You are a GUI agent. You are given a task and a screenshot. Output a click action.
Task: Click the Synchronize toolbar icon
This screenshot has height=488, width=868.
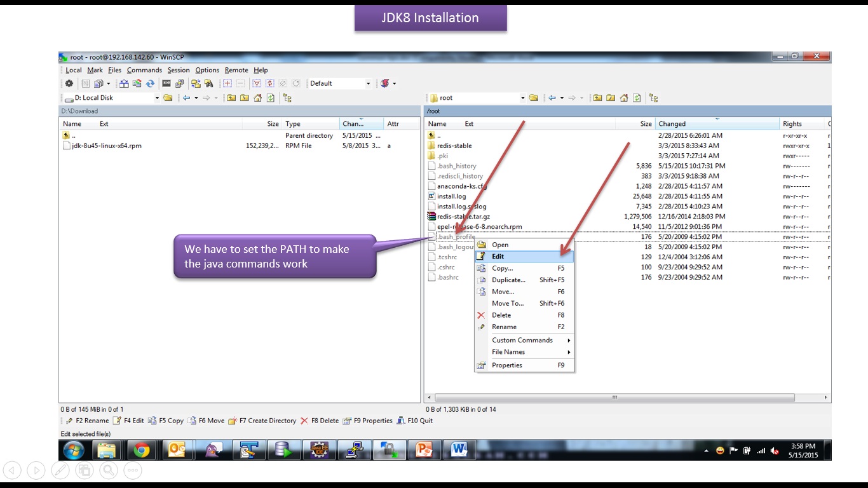coord(150,83)
